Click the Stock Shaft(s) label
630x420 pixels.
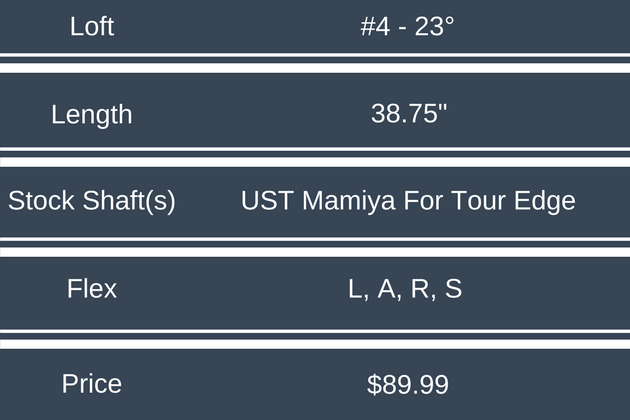[x=92, y=201]
